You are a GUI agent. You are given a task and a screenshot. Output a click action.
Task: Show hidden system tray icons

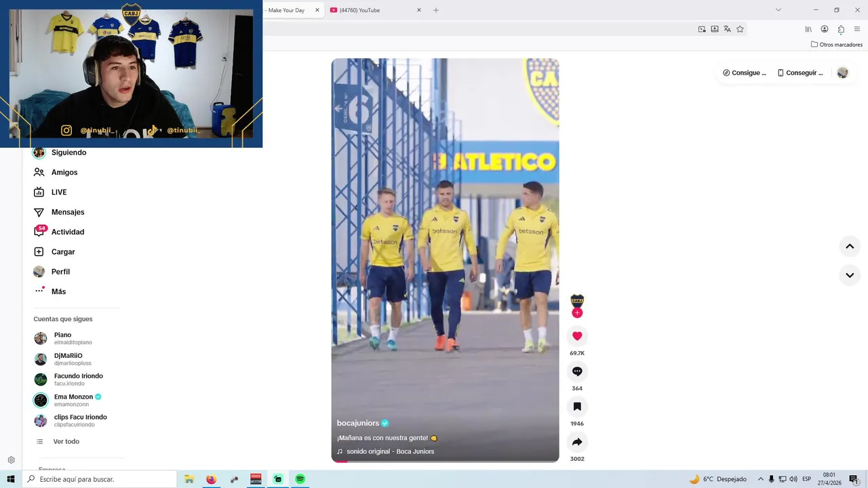click(x=760, y=479)
